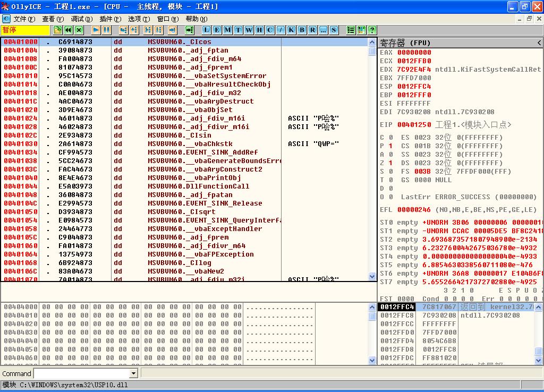Open the Log window via L button
Viewport: 544px width, 392px height.
206,30
